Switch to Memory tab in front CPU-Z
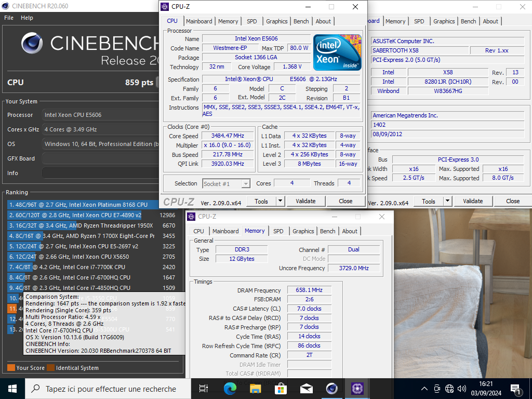Screen dimensions: 532x399 (228, 21)
